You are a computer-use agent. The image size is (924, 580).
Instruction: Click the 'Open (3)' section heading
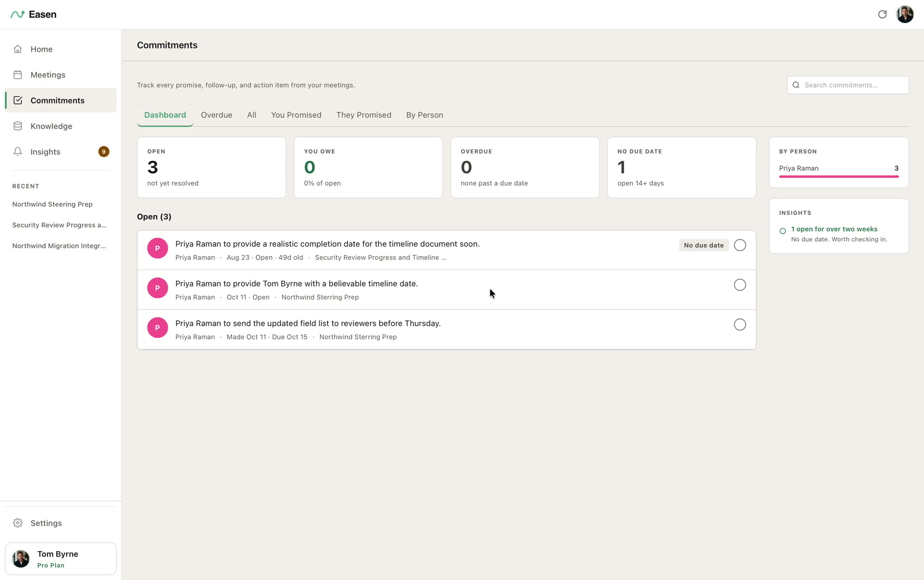click(154, 217)
